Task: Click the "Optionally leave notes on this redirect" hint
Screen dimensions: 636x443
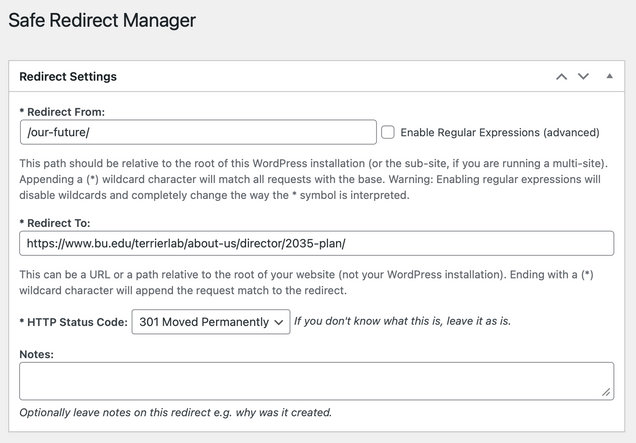Action: [x=176, y=413]
